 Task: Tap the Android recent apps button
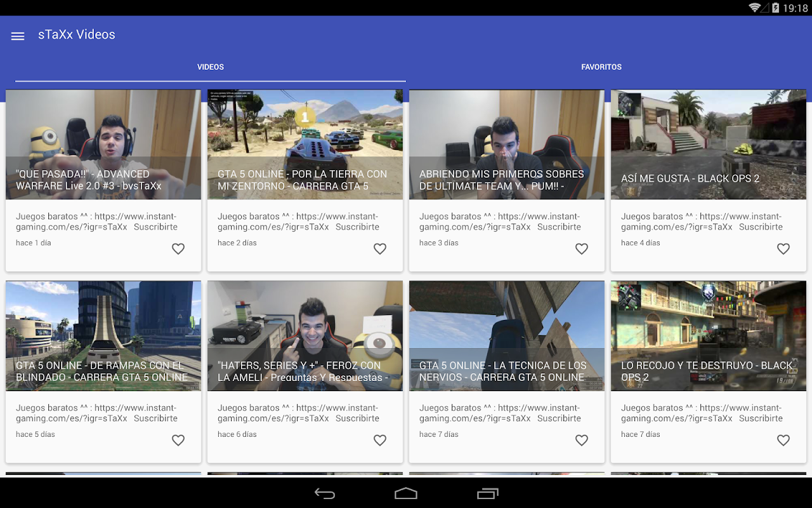tap(487, 493)
